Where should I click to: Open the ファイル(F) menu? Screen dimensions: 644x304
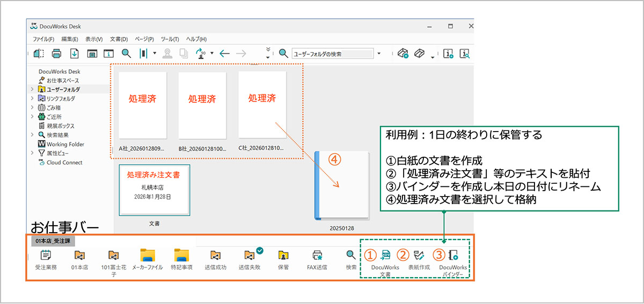coord(43,39)
